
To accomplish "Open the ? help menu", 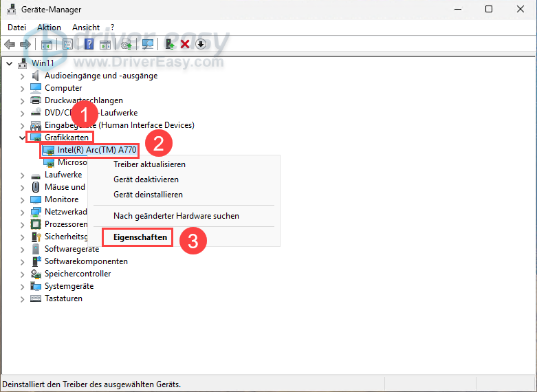I will [112, 27].
